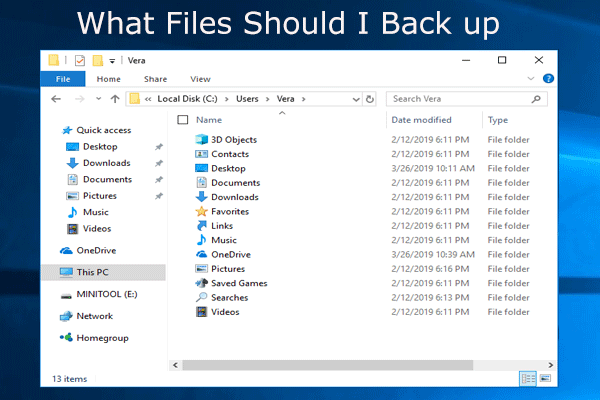
Task: Click the Favorites star icon
Action: [201, 211]
